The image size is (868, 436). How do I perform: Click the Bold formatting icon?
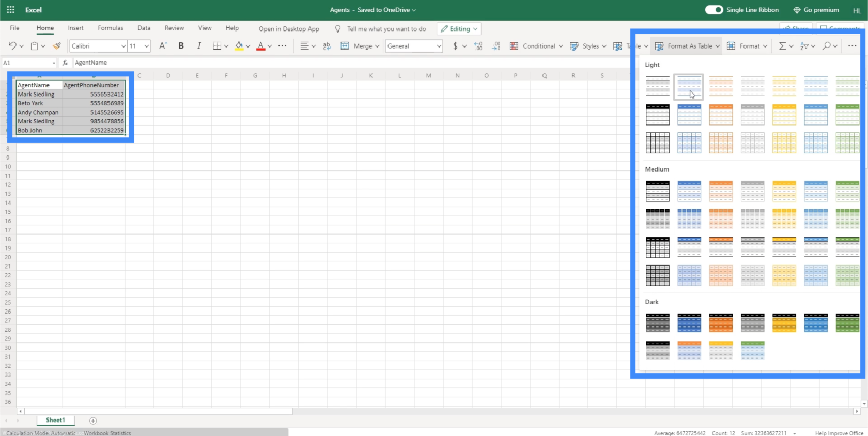point(181,46)
